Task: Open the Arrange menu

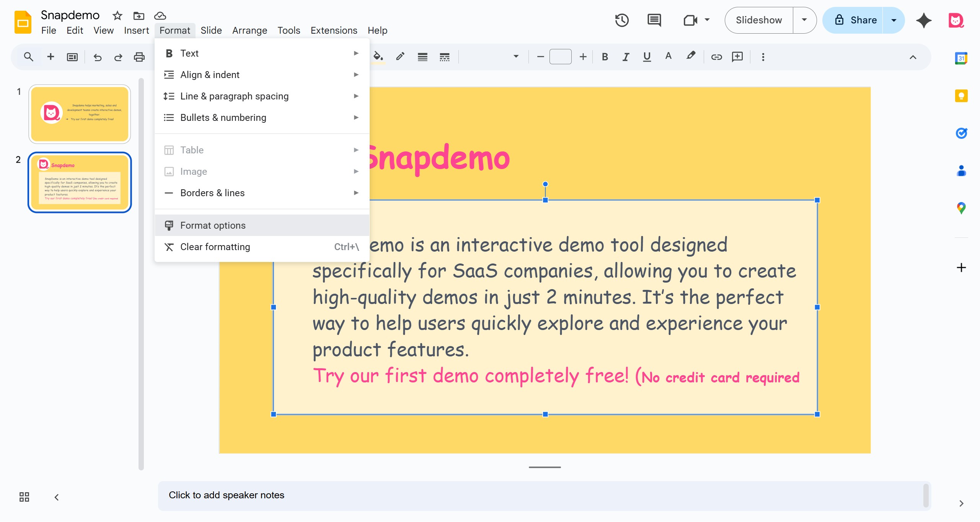Action: [x=249, y=30]
